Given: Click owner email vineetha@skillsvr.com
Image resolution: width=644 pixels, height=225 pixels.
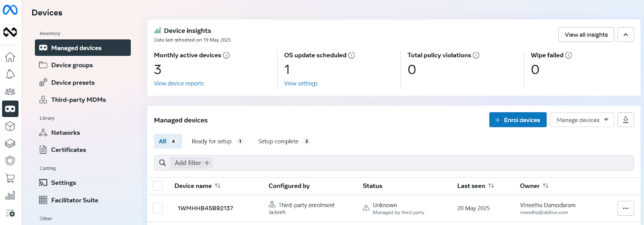Looking at the screenshot, I should click(544, 212).
